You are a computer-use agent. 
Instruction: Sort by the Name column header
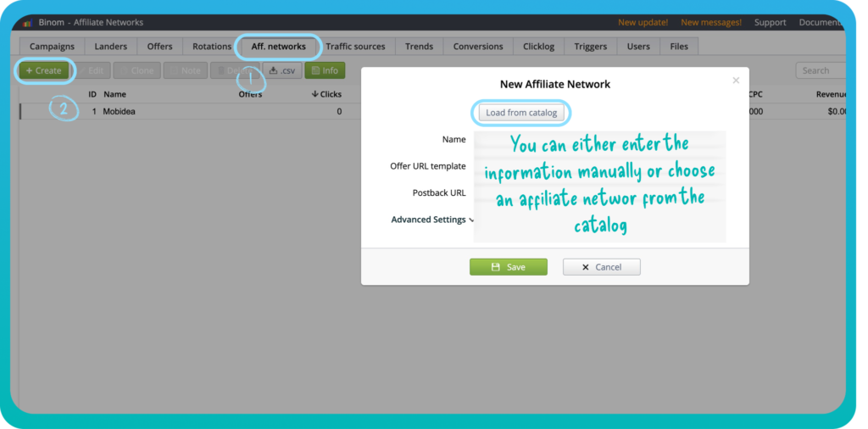114,94
